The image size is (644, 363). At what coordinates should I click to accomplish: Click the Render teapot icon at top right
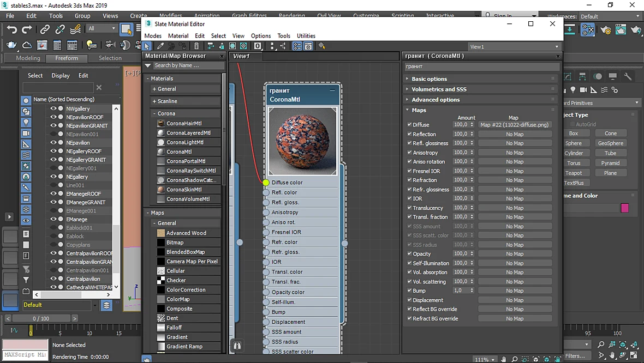(636, 29)
